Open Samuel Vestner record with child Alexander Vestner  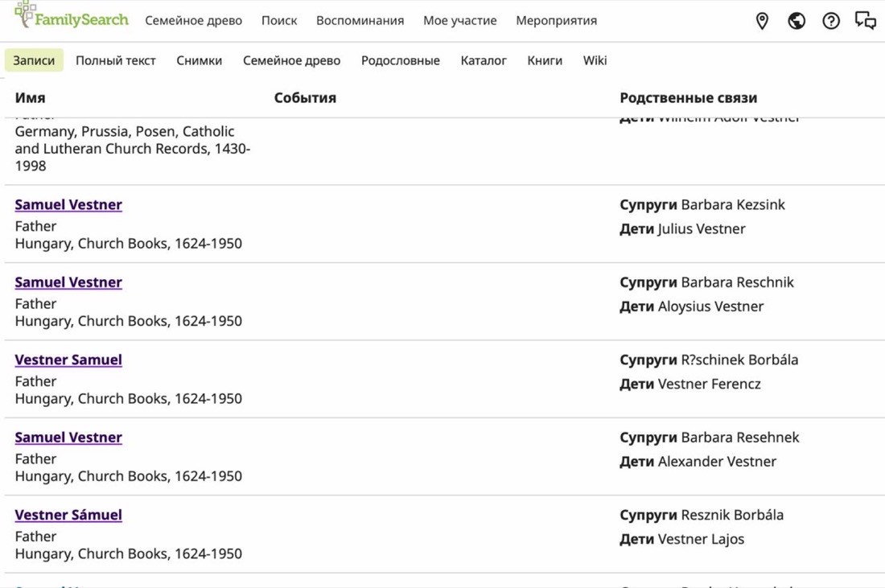point(68,438)
